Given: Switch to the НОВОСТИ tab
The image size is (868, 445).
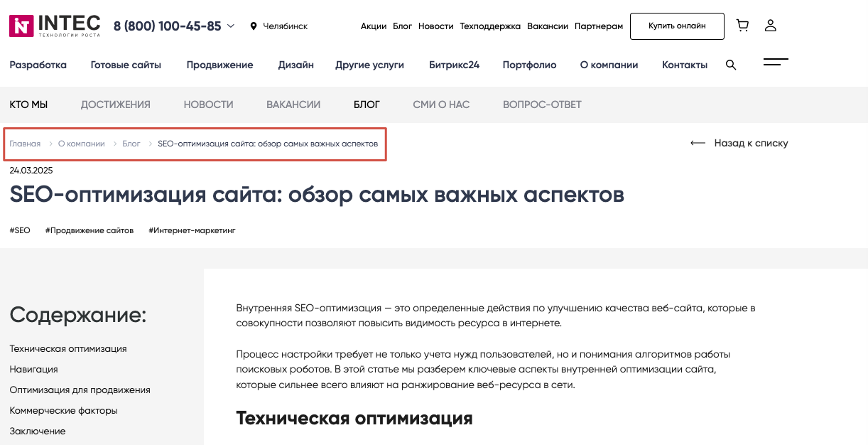Looking at the screenshot, I should (208, 104).
